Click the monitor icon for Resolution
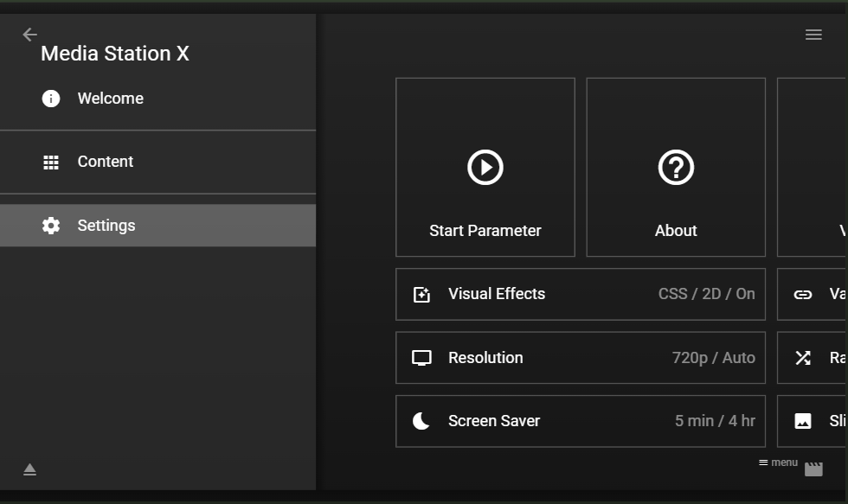Viewport: 848px width, 504px height. coord(421,358)
